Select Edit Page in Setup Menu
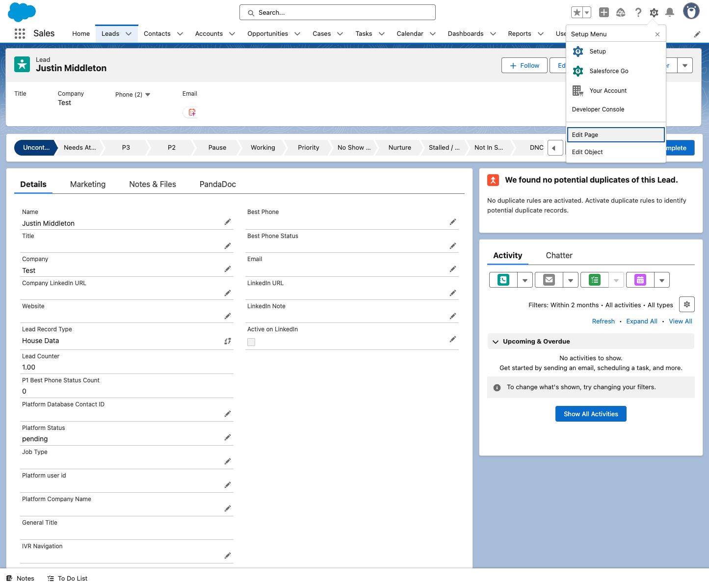 point(616,135)
